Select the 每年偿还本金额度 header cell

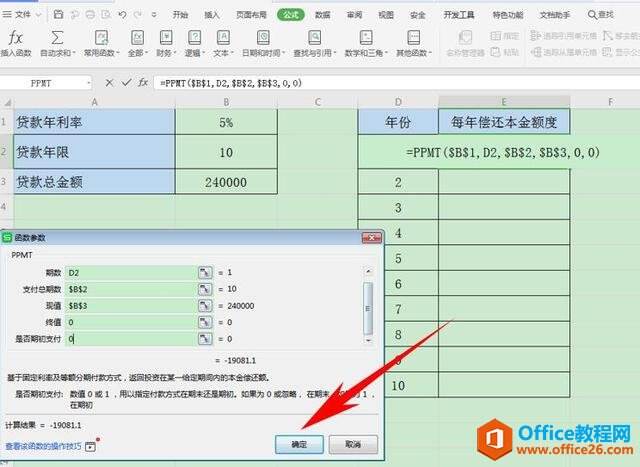tap(504, 122)
